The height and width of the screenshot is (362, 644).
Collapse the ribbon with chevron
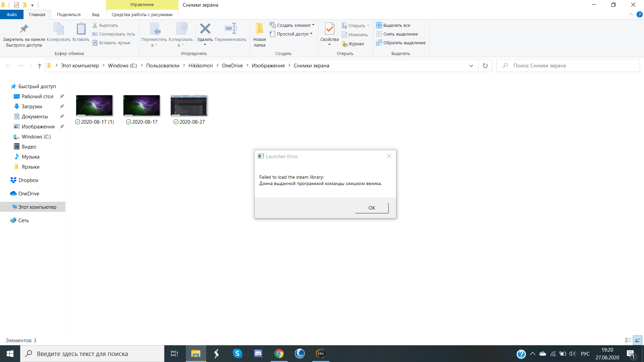tap(631, 14)
